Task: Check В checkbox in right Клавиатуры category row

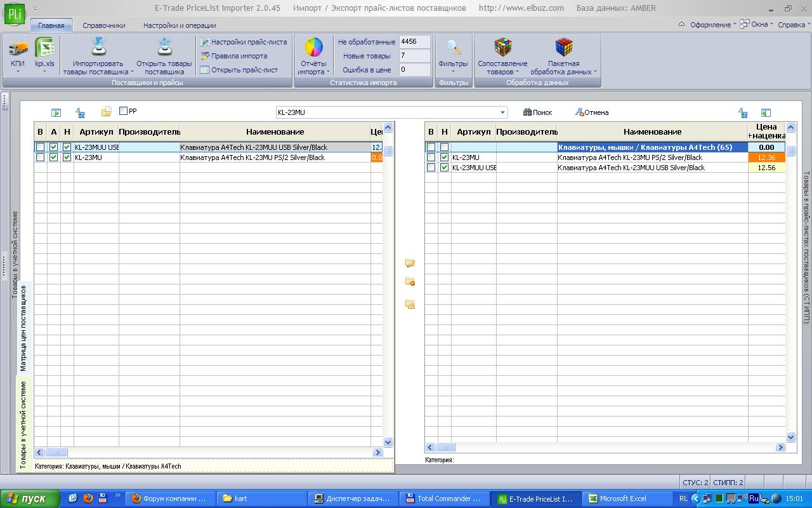Action: tap(431, 147)
